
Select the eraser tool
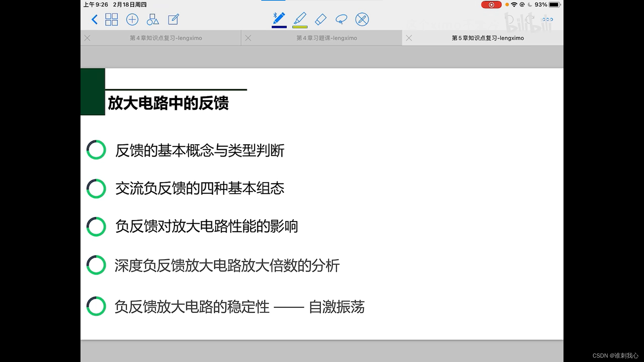click(321, 19)
